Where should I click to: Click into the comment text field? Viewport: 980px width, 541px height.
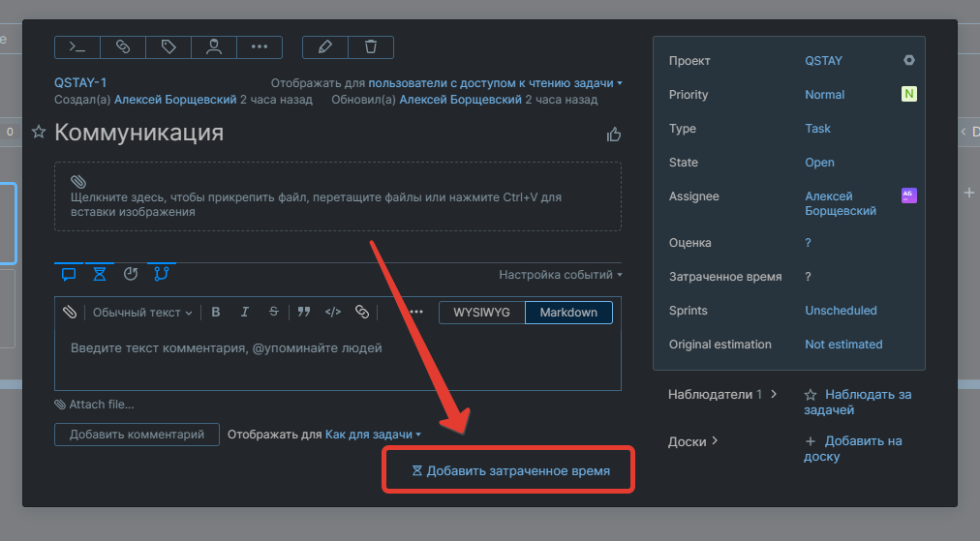click(337, 358)
